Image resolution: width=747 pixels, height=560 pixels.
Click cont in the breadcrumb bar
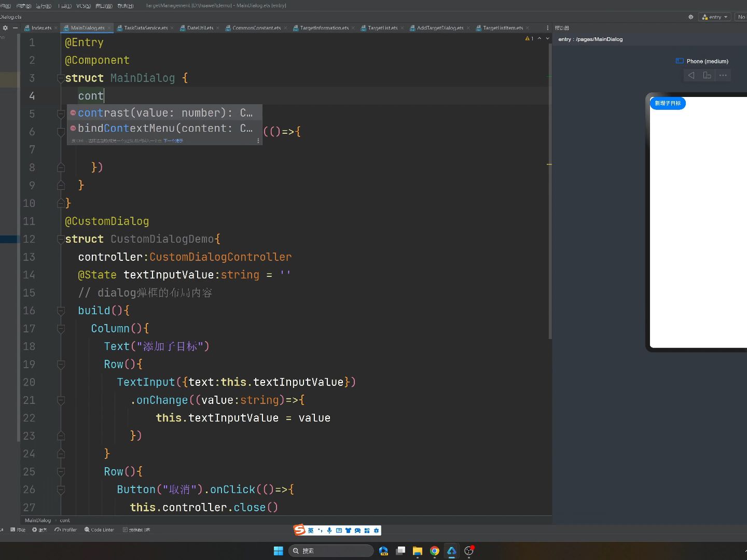pos(65,521)
